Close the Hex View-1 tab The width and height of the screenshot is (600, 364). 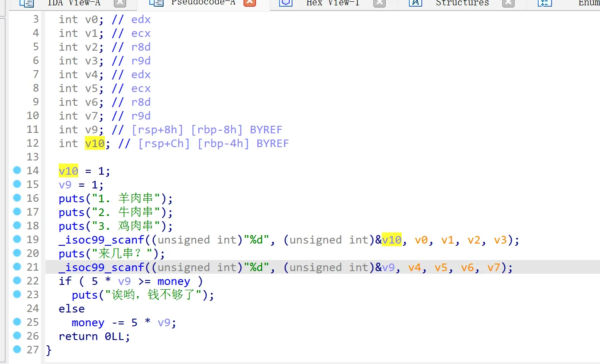click(379, 3)
